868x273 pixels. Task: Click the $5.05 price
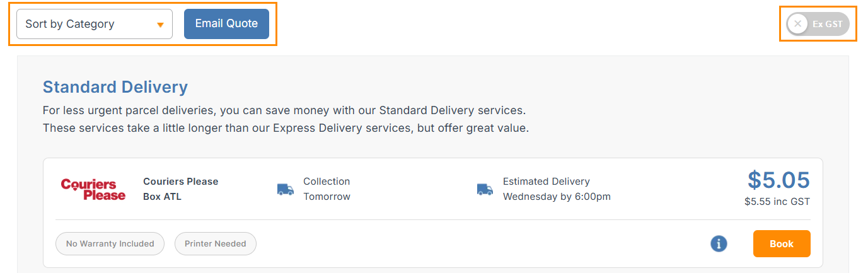point(778,180)
